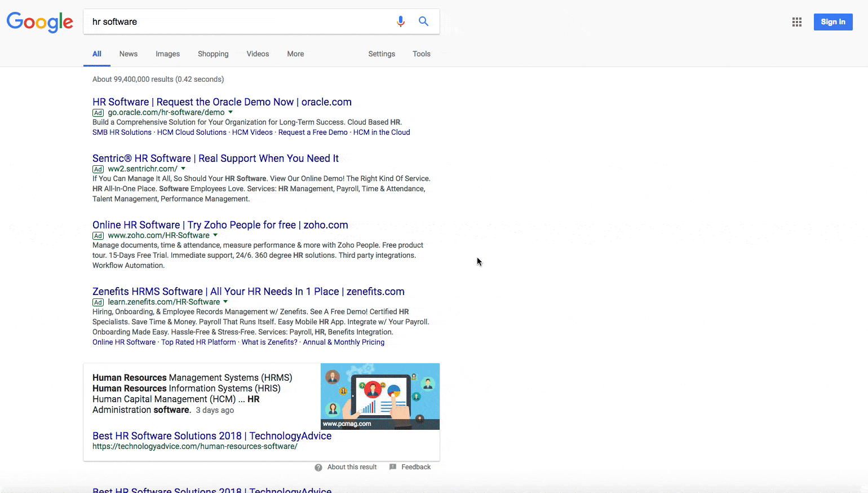The width and height of the screenshot is (868, 493).
Task: Open the Annual & Monthly Pricing sitelink
Action: [x=344, y=342]
